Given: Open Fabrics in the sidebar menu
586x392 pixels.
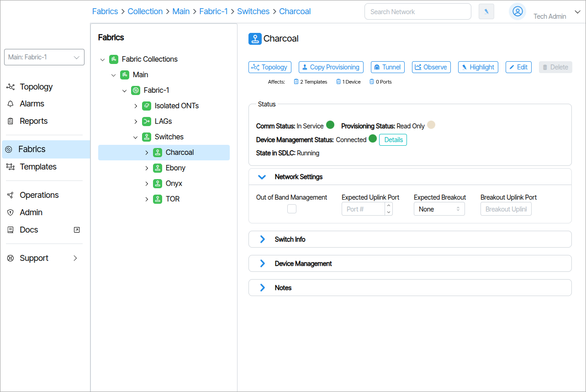Looking at the screenshot, I should 46,149.
